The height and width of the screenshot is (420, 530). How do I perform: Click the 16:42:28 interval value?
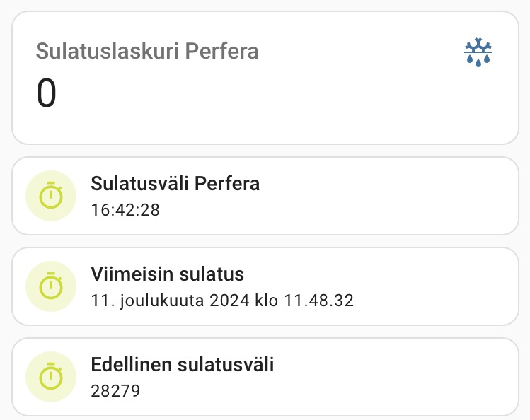[x=125, y=210]
